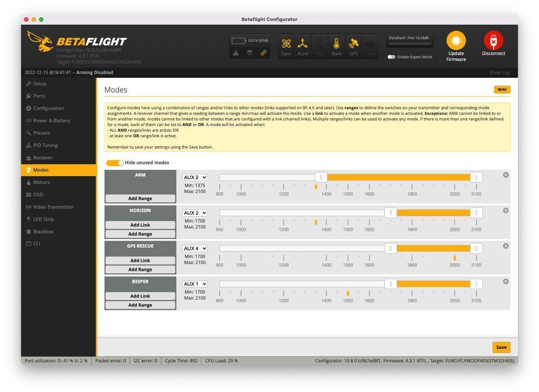Click the Betaflight bee logo
Image resolution: width=539 pixels, height=392 pixels.
40,41
